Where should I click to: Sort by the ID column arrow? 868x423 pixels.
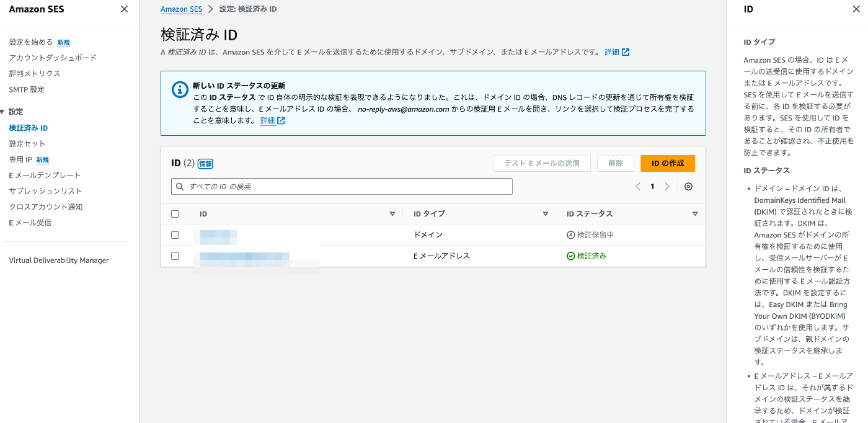pos(392,214)
